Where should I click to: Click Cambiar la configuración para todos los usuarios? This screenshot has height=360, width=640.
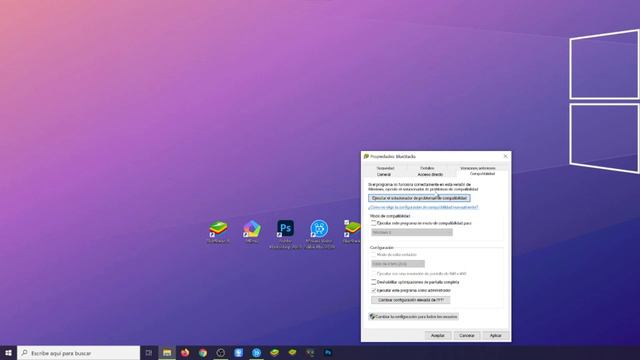[413, 316]
